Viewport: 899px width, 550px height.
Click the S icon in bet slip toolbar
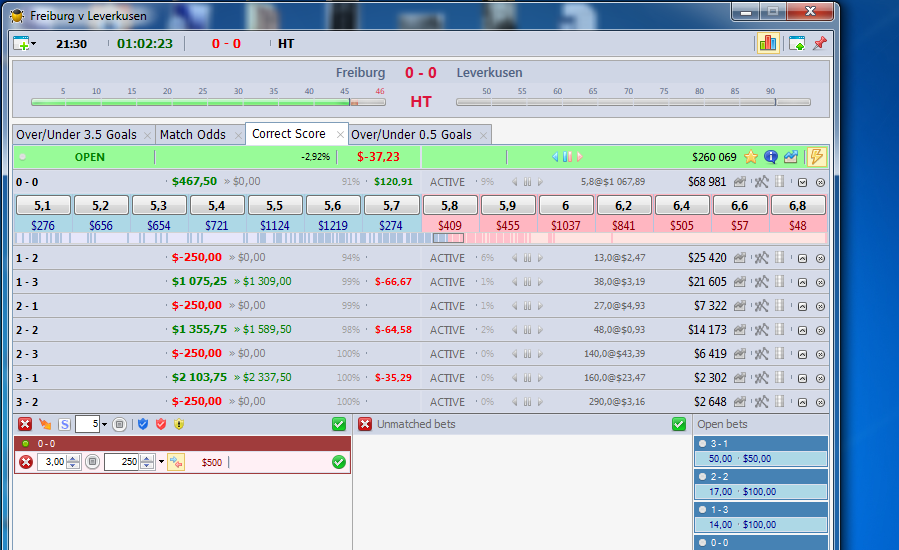pyautogui.click(x=64, y=424)
